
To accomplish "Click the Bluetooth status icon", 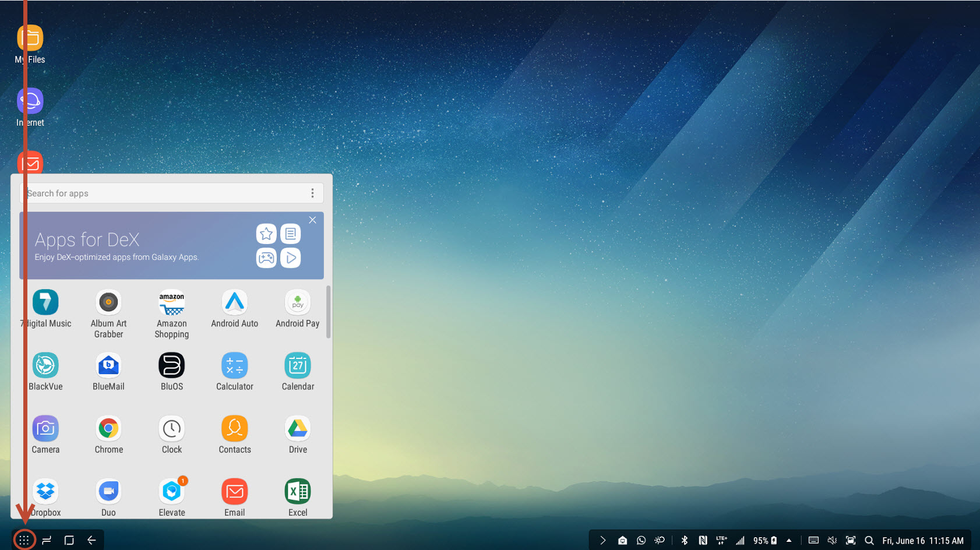I will coord(685,541).
